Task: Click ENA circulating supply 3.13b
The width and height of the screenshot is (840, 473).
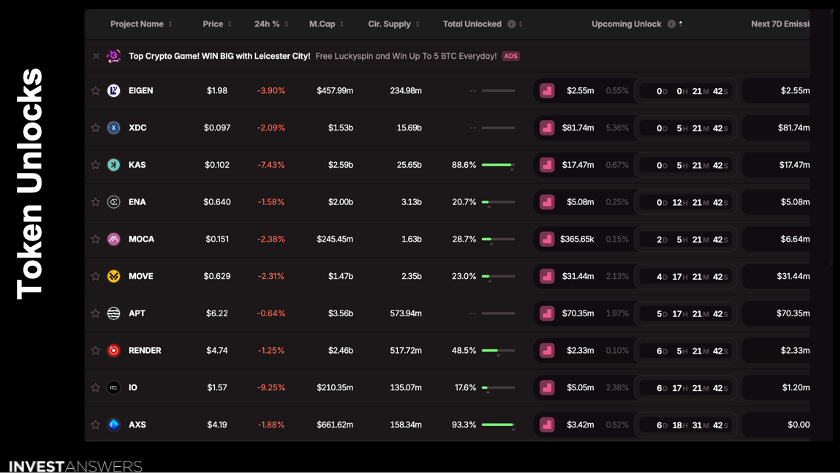Action: pyautogui.click(x=411, y=202)
